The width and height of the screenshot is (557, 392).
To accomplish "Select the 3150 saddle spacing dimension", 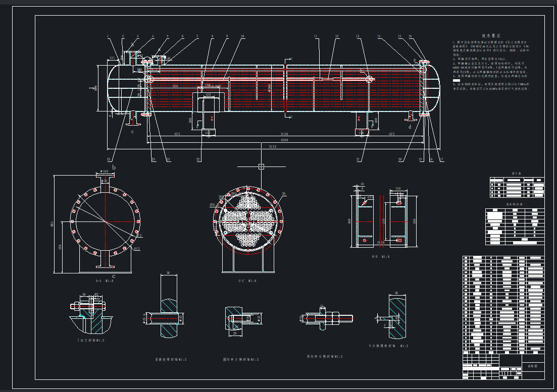I will pos(284,134).
